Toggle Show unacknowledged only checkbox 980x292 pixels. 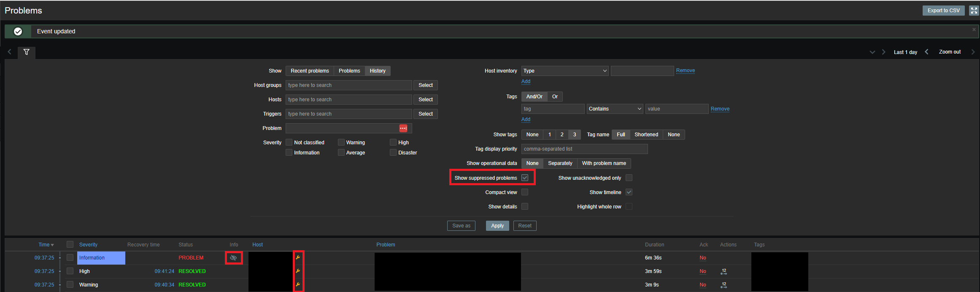[x=629, y=178]
